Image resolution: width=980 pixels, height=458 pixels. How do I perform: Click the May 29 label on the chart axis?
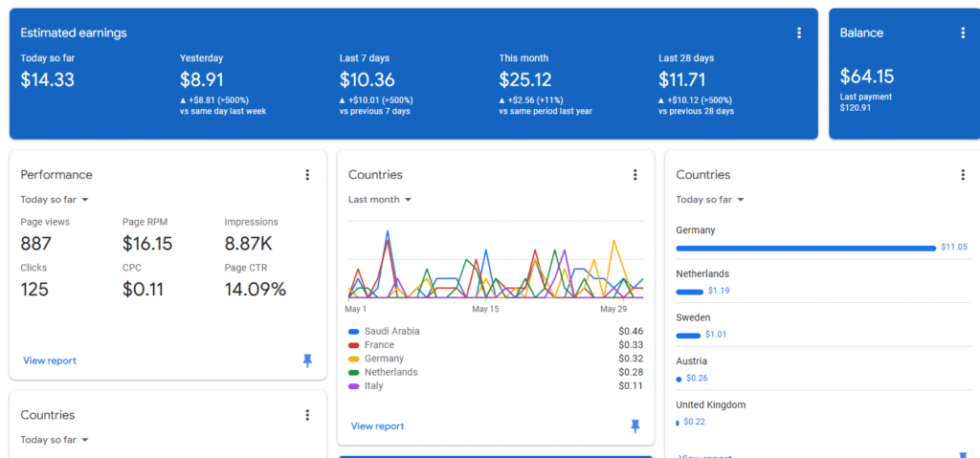pyautogui.click(x=613, y=309)
